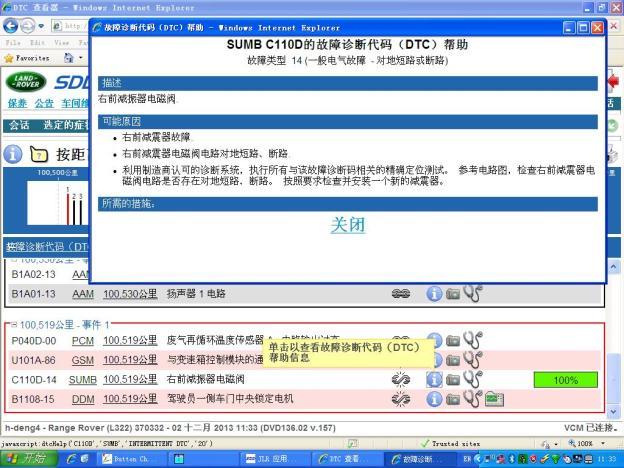
Task: Switch to Button Ch.. taskbar window
Action: tap(131, 459)
